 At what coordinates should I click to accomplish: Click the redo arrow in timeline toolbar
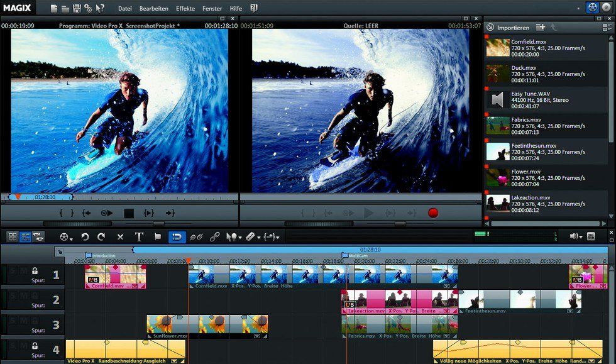(x=101, y=237)
